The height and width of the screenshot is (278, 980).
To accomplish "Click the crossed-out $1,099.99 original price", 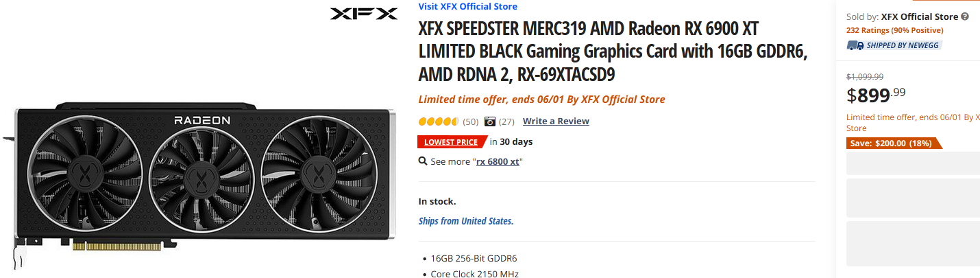I will click(865, 77).
